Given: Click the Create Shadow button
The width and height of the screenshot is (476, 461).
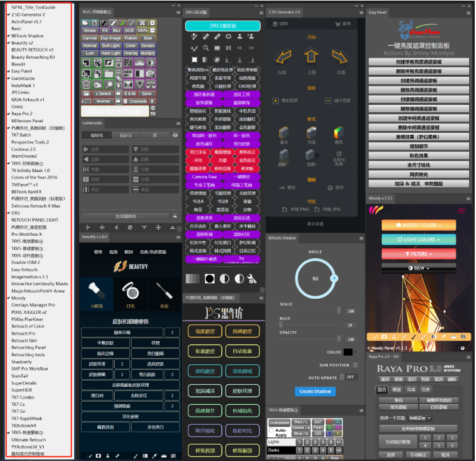Looking at the screenshot, I should 315,391.
